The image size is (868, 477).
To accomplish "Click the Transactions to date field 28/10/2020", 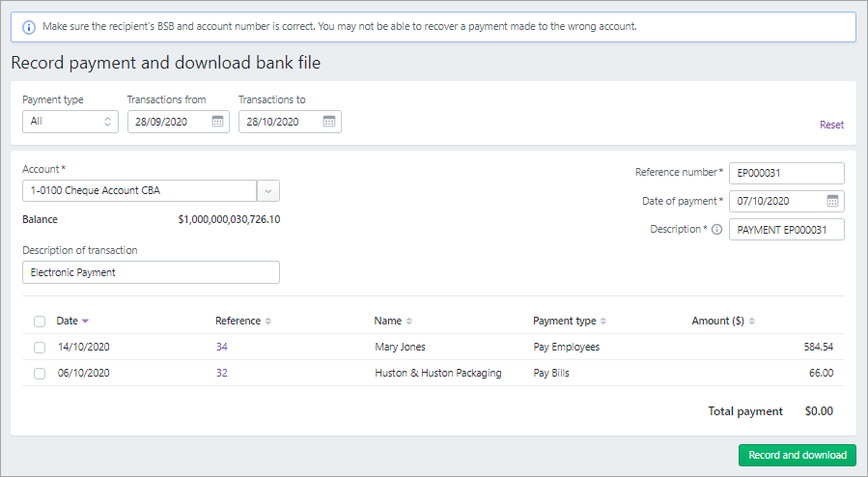I will [x=290, y=122].
